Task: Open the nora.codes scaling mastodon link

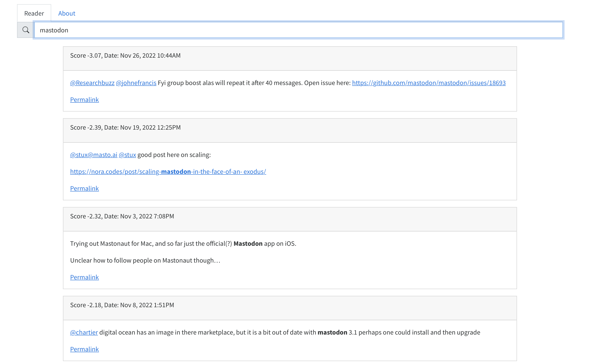Action: (168, 172)
